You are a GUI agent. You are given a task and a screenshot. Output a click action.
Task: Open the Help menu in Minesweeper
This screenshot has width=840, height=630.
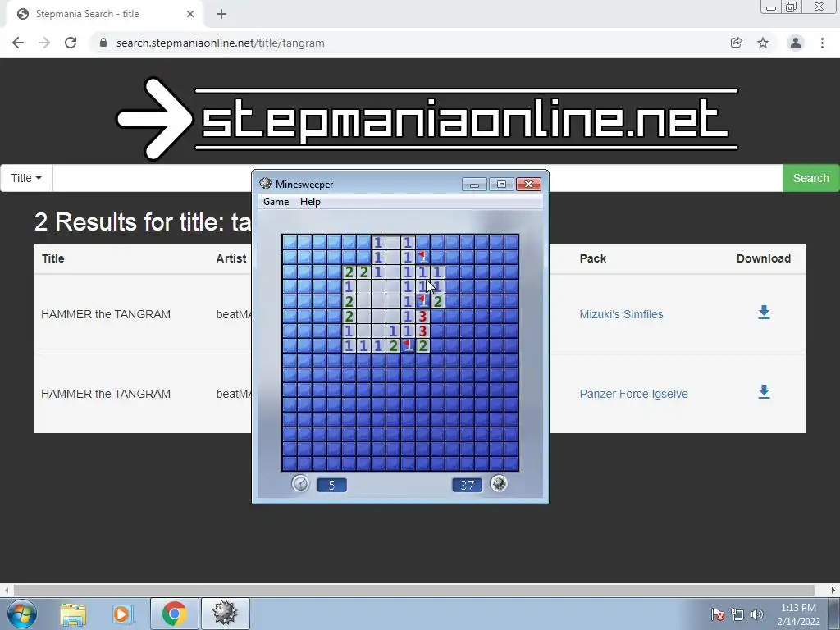(310, 202)
